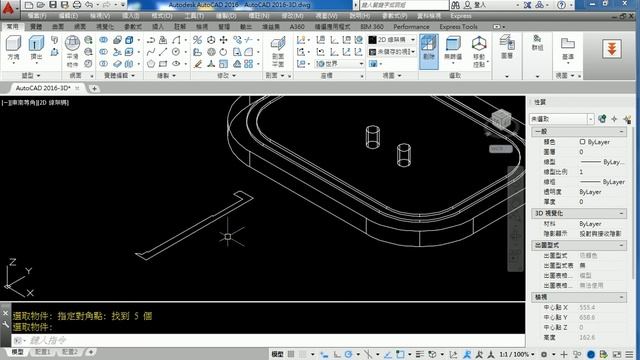
Task: Open the saved view dropdown below visual style
Action: [x=392, y=52]
